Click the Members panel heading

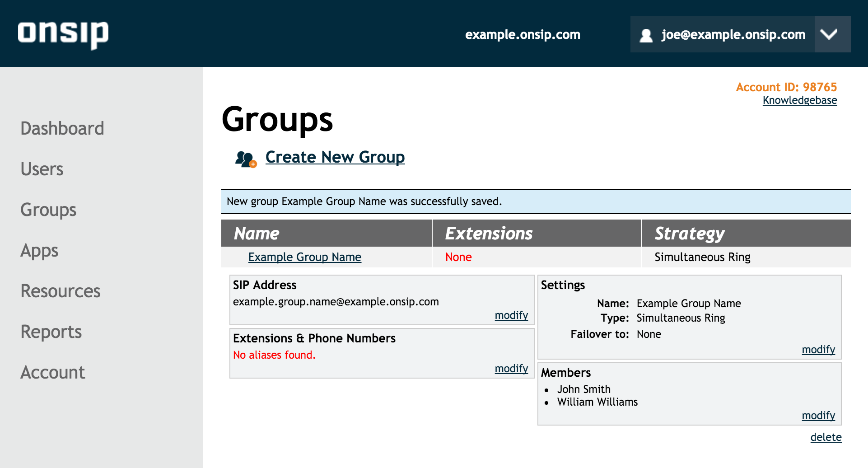tap(566, 373)
